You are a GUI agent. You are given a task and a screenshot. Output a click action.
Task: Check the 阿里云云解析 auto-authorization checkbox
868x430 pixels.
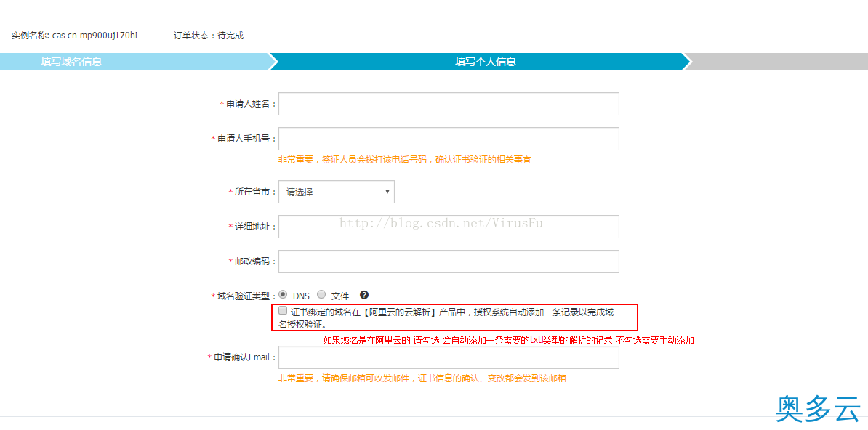click(x=283, y=310)
